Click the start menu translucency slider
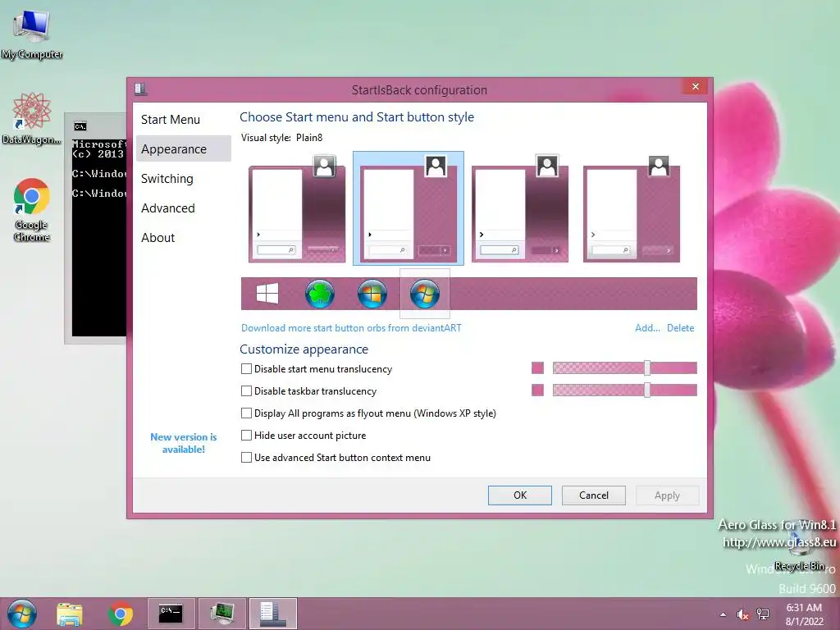This screenshot has height=630, width=840. [x=624, y=368]
